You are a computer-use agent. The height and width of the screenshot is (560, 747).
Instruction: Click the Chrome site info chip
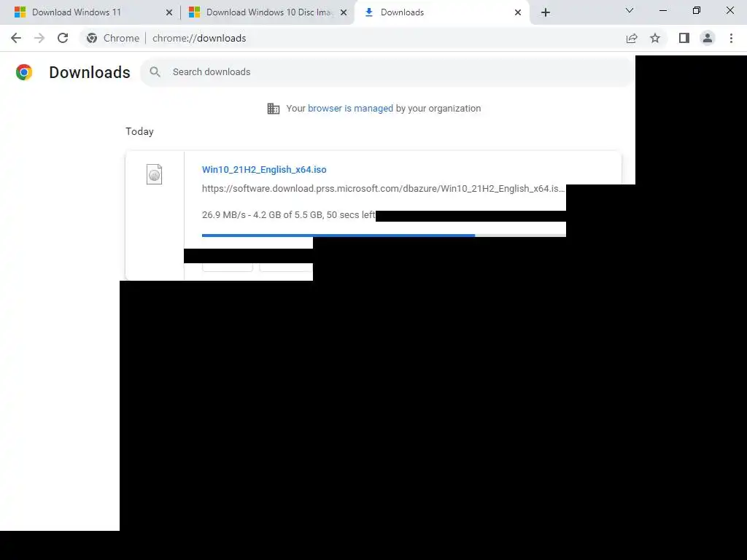coord(113,38)
